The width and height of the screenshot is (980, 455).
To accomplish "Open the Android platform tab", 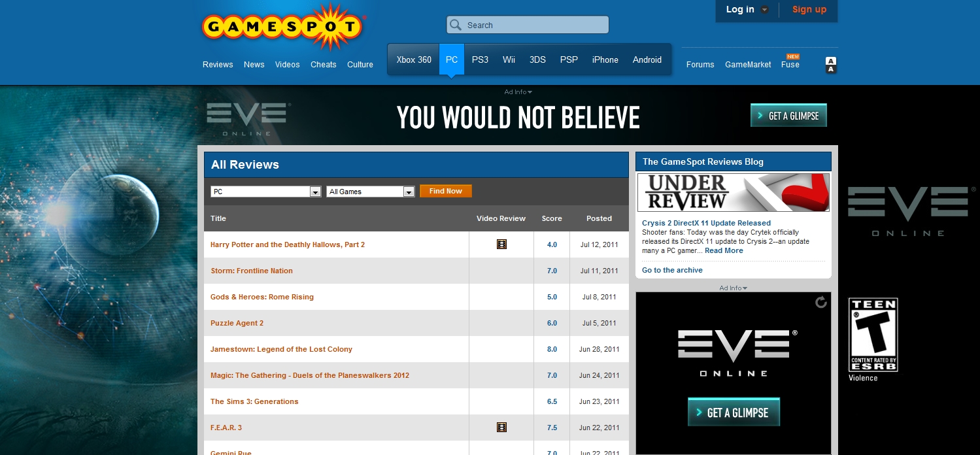I will click(x=647, y=59).
